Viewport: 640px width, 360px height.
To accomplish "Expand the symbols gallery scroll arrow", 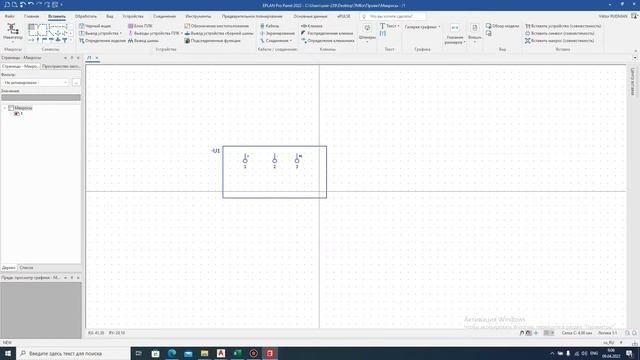I will (71, 40).
